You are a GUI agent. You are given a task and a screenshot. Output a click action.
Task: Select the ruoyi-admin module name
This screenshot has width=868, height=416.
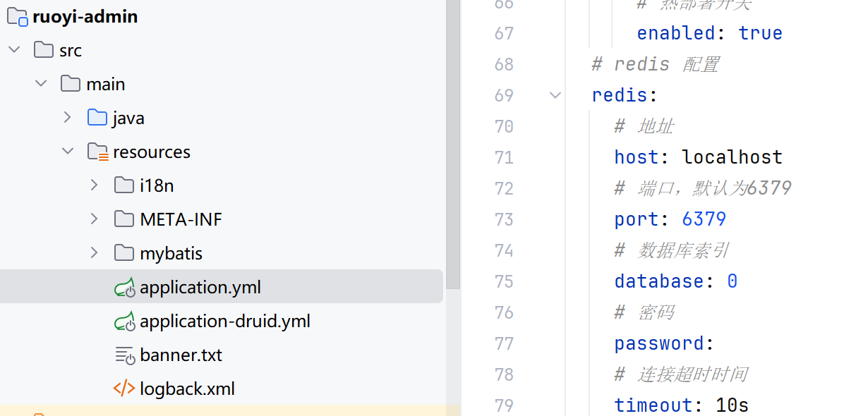(x=85, y=16)
